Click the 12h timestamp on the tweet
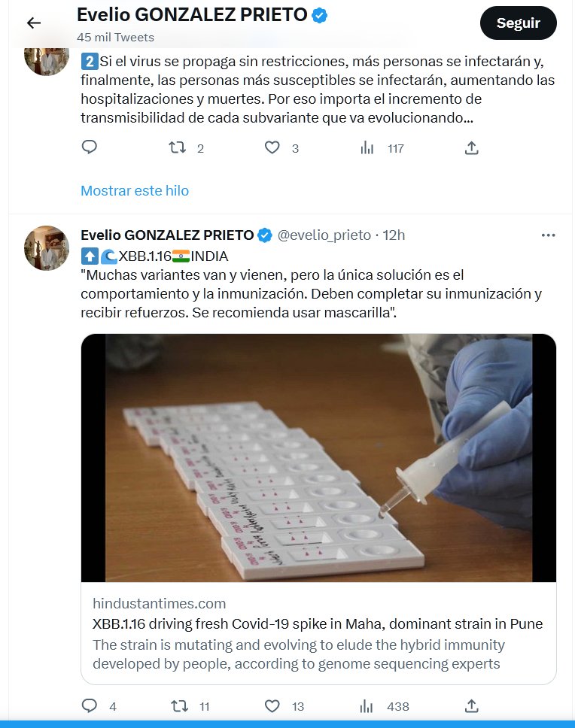 (x=394, y=235)
